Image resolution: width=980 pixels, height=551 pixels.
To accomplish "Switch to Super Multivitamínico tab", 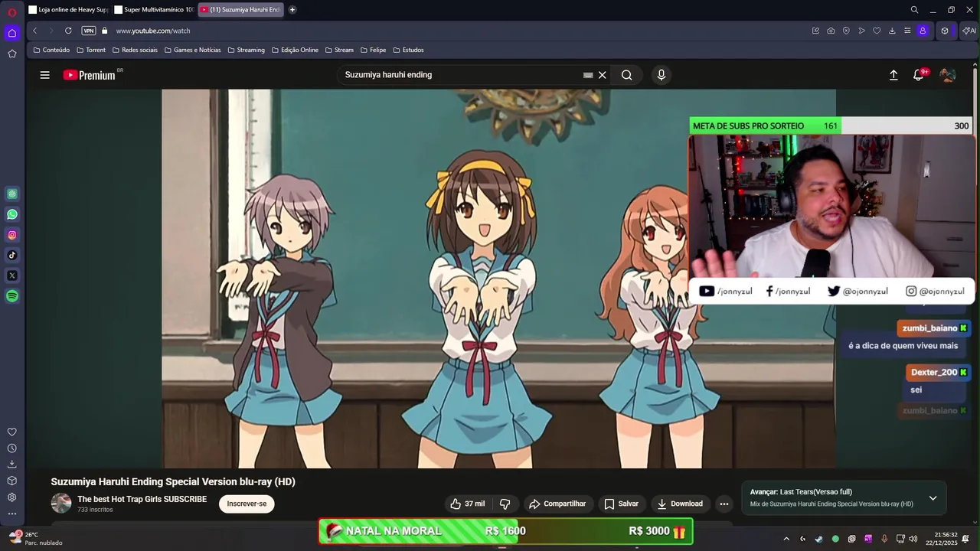I will click(x=154, y=10).
